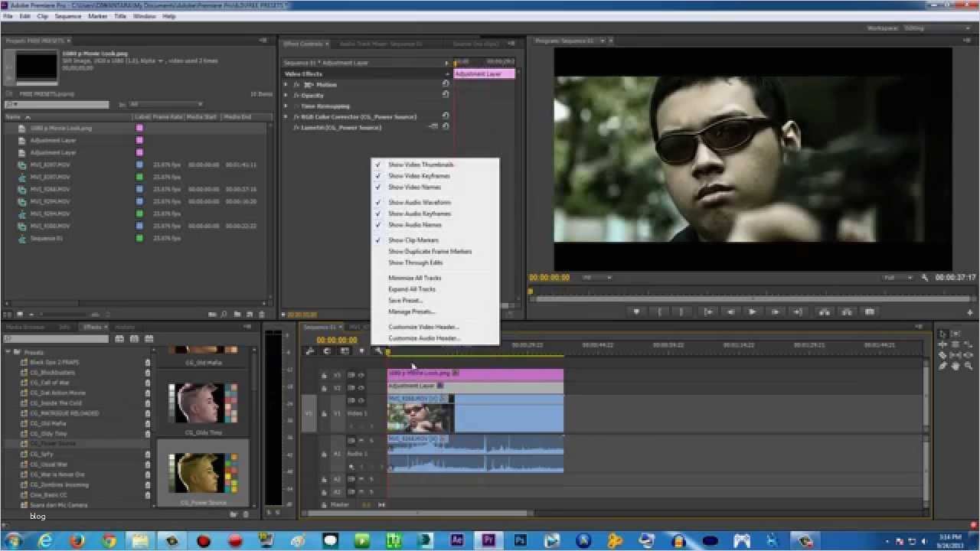Click the Photoshop icon in the taskbar
Image resolution: width=980 pixels, height=551 pixels.
pyautogui.click(x=520, y=540)
